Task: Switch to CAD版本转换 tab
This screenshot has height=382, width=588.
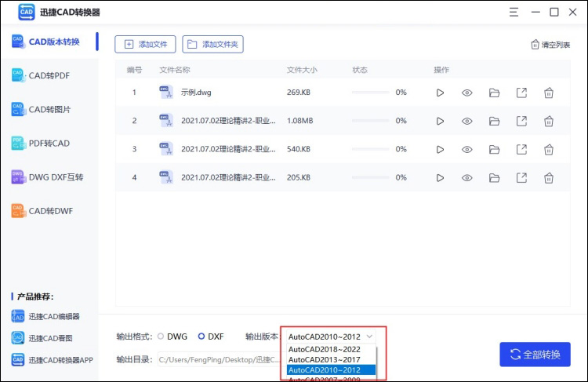Action: [49, 42]
